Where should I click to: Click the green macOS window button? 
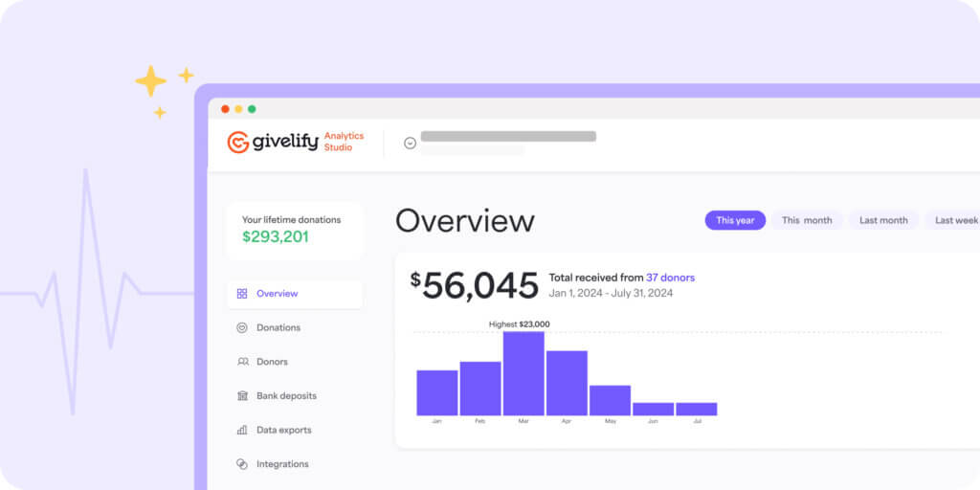(x=252, y=109)
